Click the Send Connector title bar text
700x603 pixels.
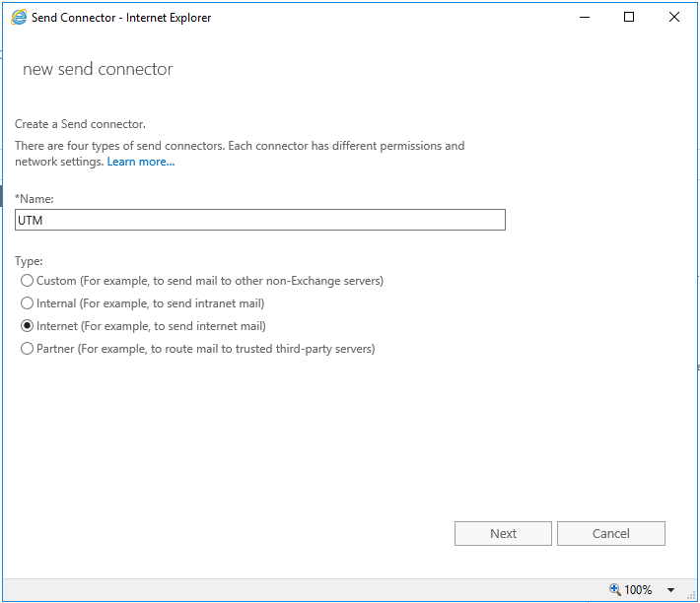[121, 18]
